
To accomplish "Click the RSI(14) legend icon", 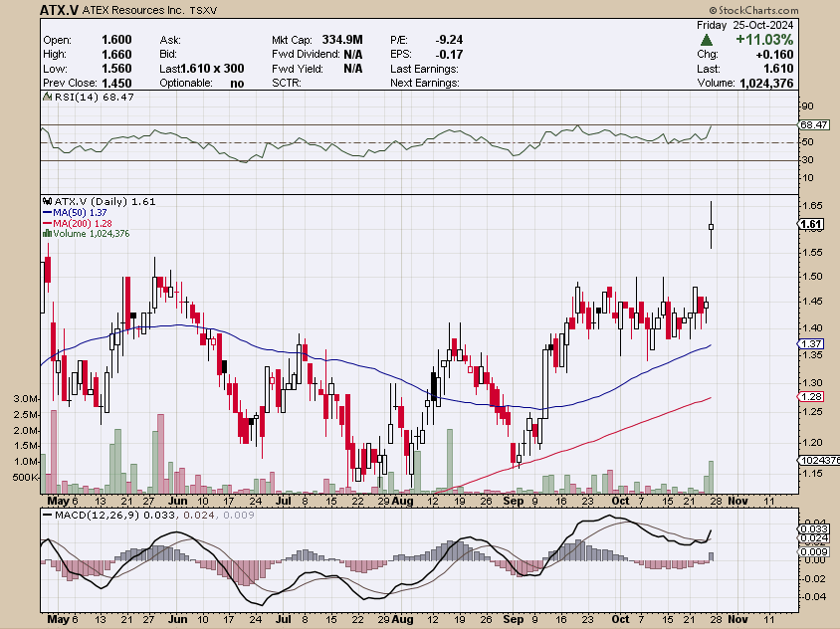I will coord(47,97).
